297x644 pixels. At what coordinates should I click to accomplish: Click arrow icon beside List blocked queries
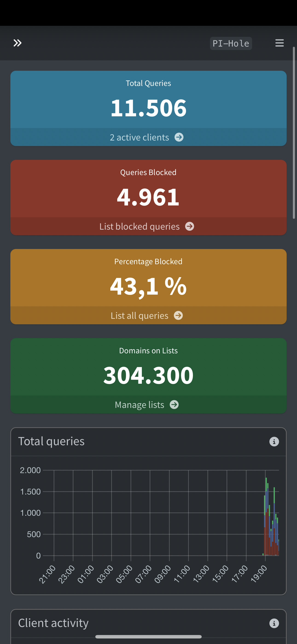(x=189, y=226)
